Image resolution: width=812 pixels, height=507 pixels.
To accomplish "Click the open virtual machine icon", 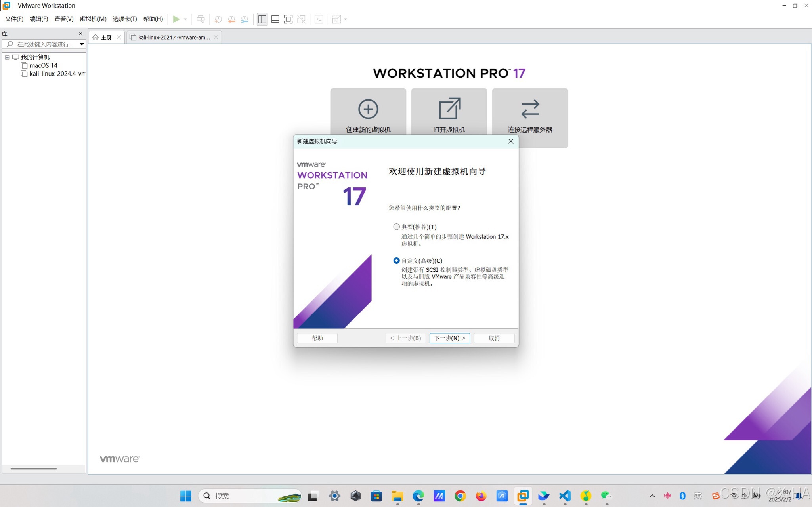I will [x=449, y=109].
